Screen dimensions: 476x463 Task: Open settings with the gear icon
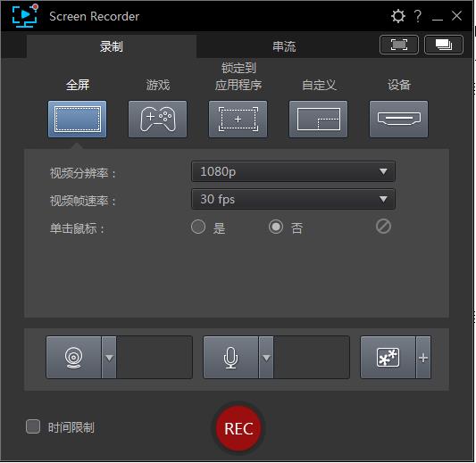point(398,16)
